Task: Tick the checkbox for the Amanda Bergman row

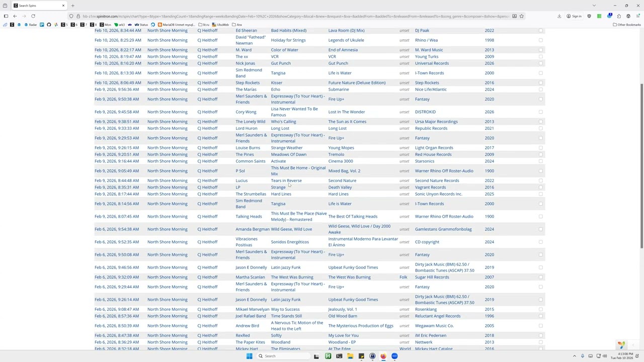Action: tap(540, 229)
